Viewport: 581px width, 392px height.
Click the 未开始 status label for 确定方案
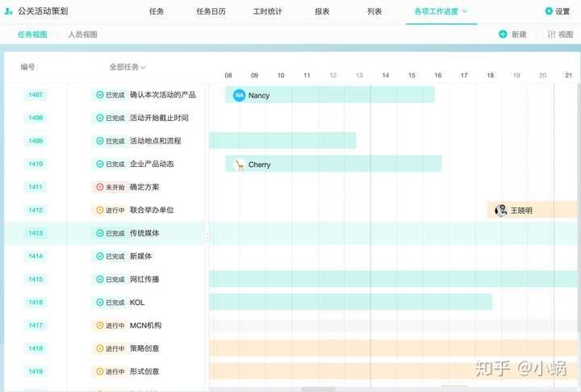tap(115, 187)
